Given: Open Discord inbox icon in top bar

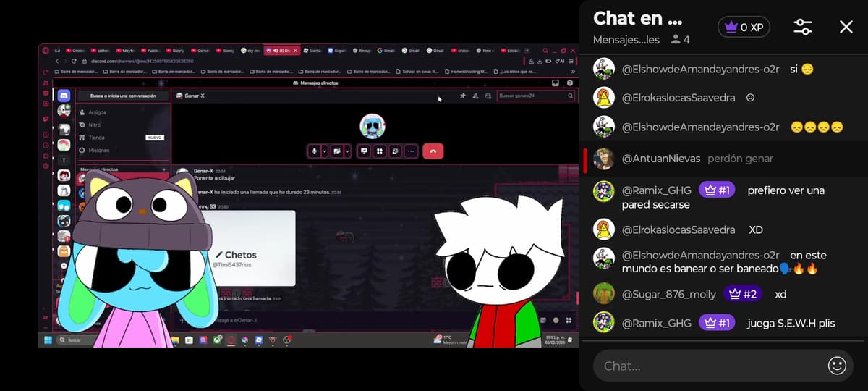Looking at the screenshot, I should pos(556,83).
